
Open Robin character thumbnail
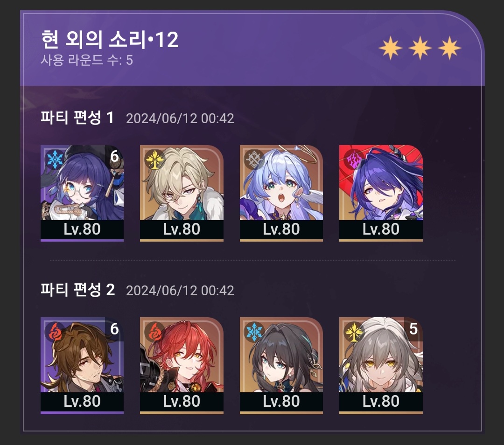click(x=281, y=193)
